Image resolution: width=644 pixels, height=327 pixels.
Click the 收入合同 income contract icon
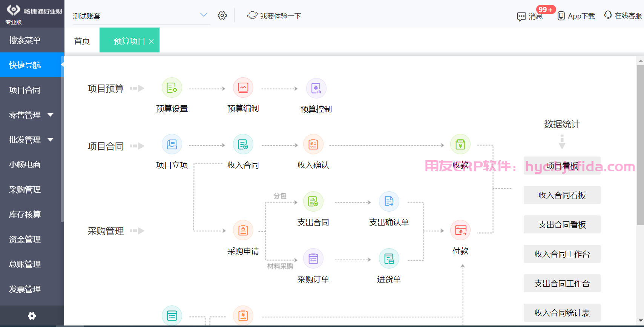(x=243, y=144)
